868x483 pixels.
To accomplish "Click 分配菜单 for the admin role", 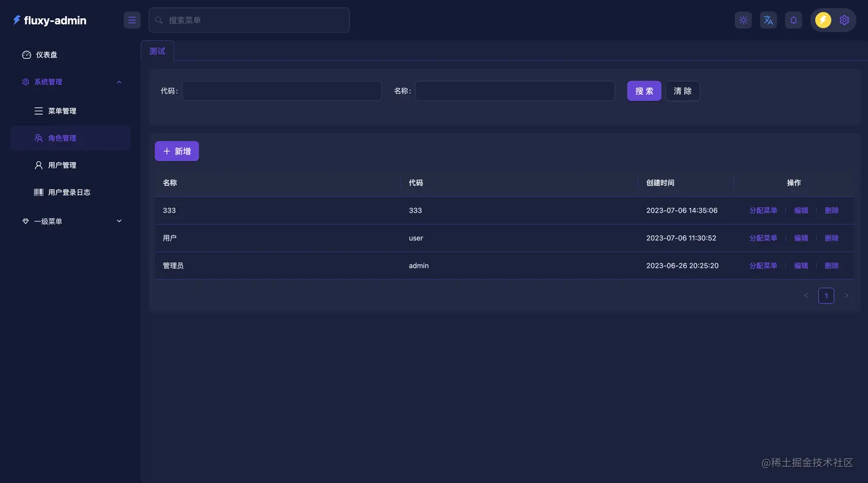I will pyautogui.click(x=763, y=266).
